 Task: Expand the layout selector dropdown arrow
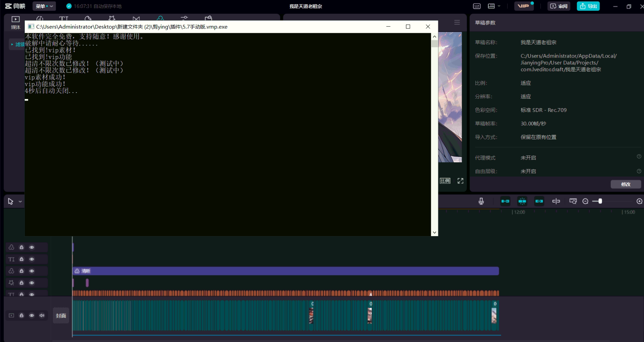(x=499, y=6)
